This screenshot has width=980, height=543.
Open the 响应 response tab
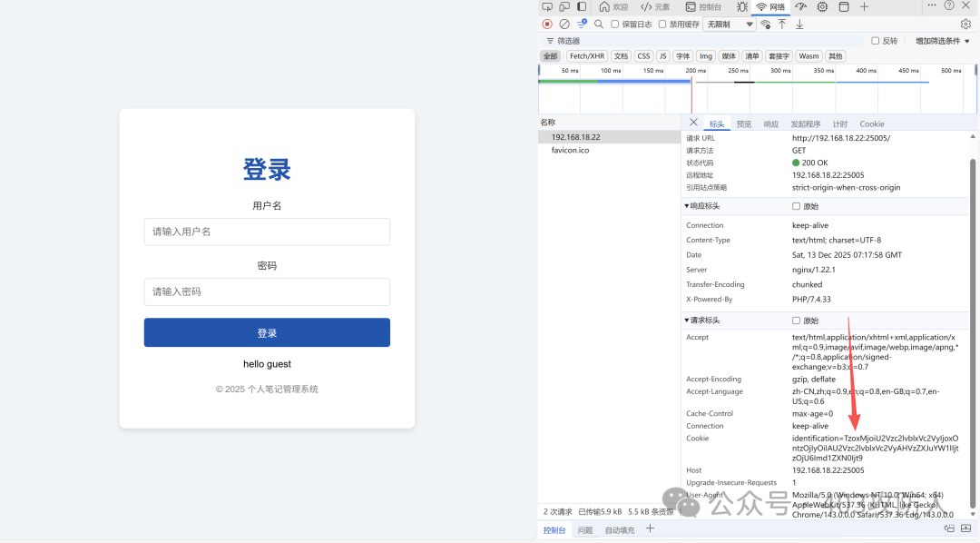click(x=771, y=123)
